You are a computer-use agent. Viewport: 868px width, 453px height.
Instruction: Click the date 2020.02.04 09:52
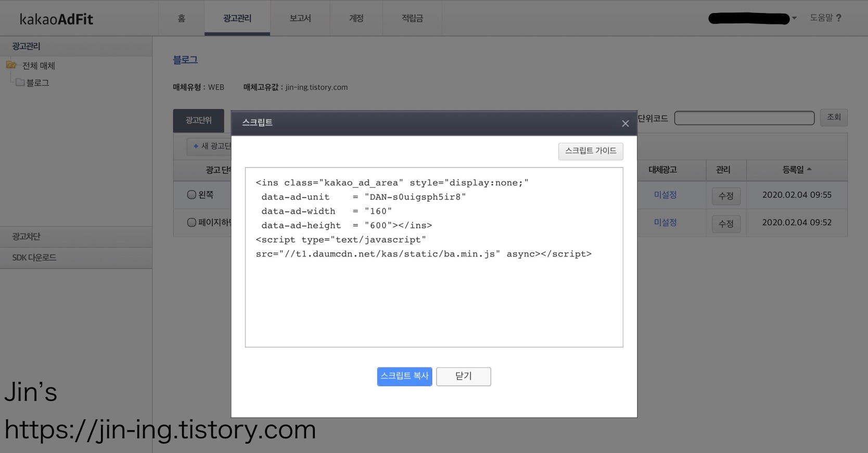[797, 222]
